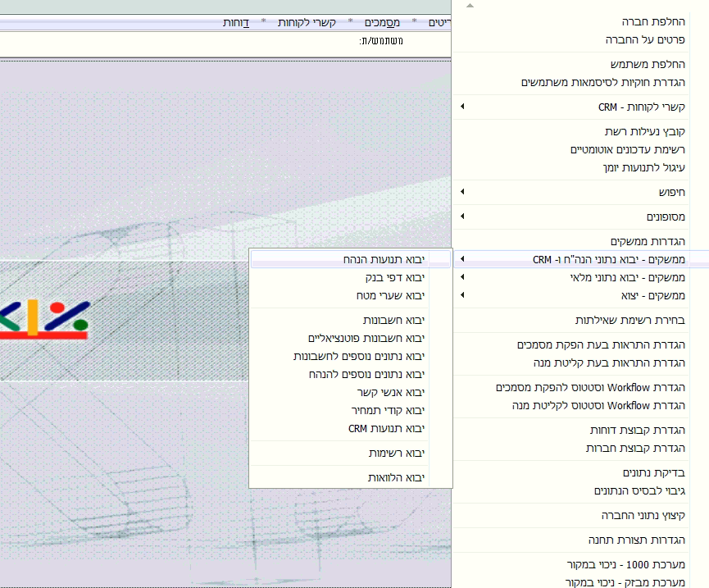Expand arrow of ממשקים - יצוא
The height and width of the screenshot is (588, 709).
pos(462,295)
